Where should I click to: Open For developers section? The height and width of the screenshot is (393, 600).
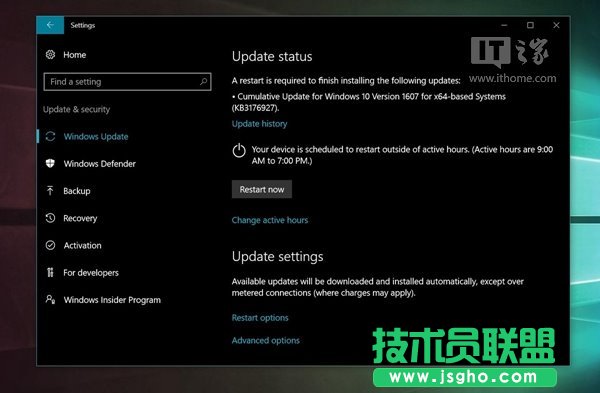[91, 272]
